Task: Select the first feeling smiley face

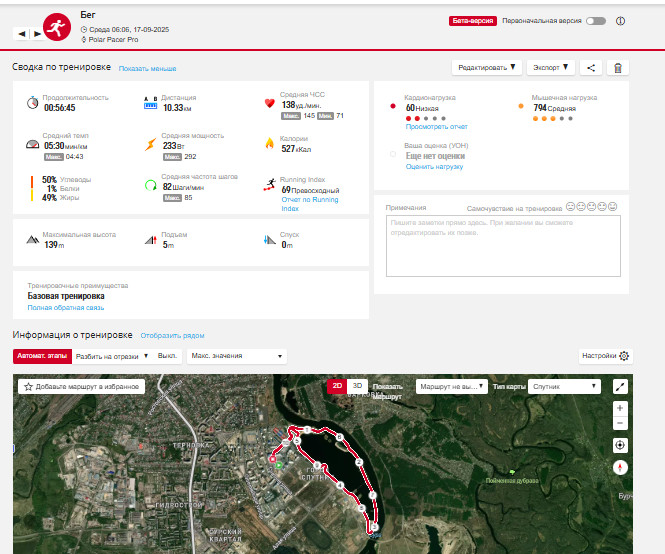Action: (x=571, y=207)
